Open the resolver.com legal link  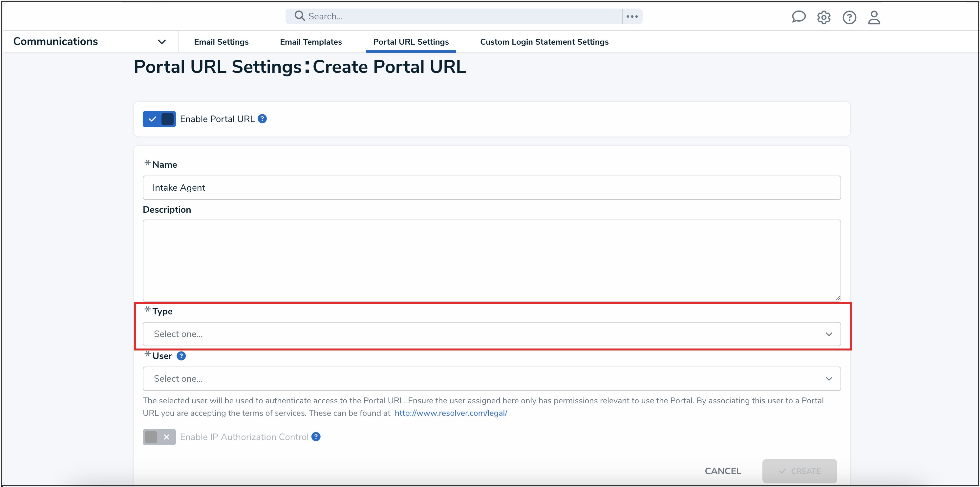451,413
